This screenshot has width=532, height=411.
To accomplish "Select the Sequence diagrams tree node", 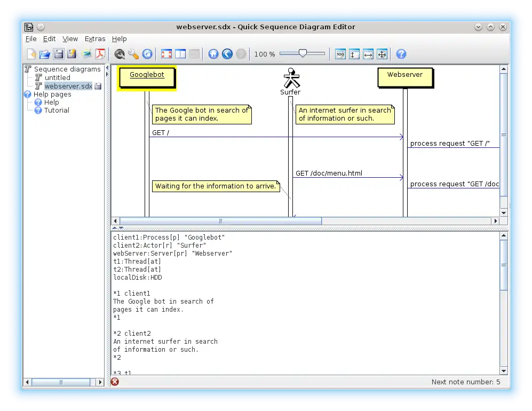I will point(67,69).
